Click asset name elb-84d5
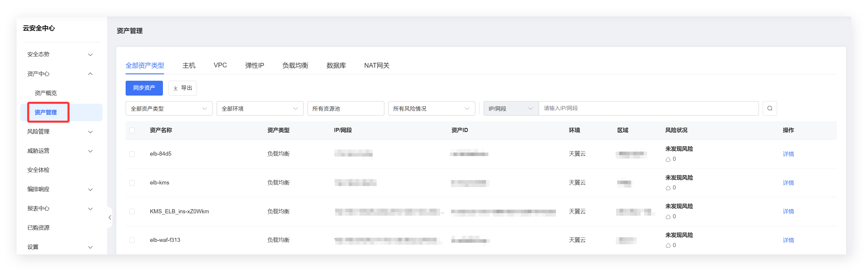The image size is (868, 271). tap(160, 154)
